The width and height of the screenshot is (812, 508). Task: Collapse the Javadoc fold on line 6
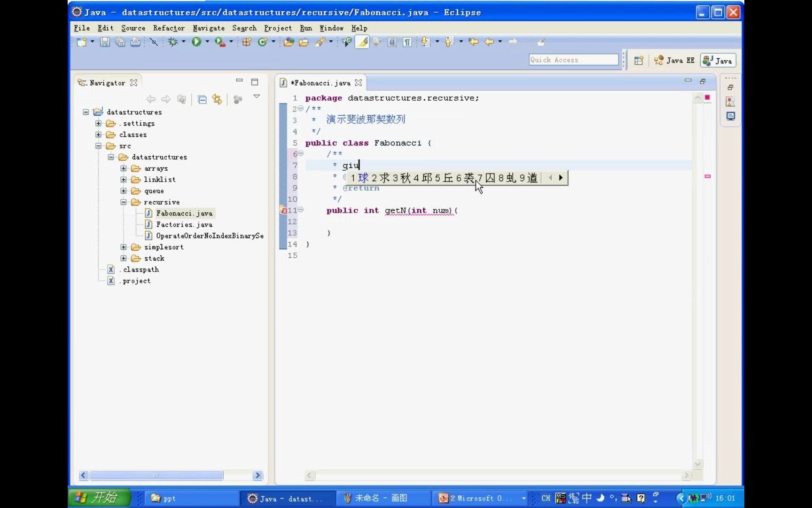(301, 153)
